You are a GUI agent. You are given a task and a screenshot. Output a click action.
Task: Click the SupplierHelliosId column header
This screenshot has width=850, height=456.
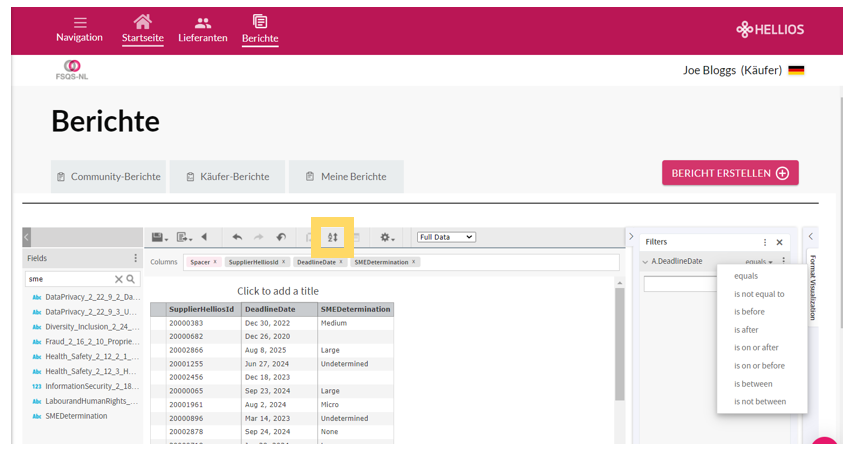(203, 309)
